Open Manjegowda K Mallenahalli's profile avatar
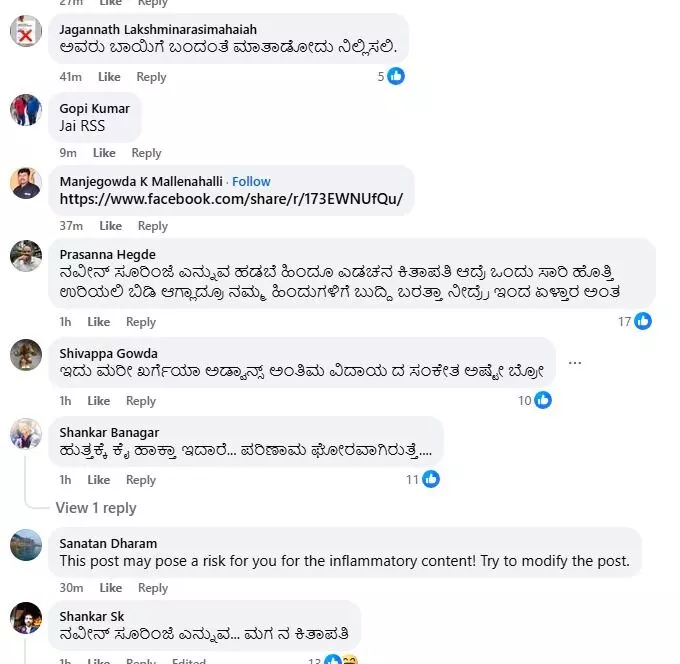This screenshot has height=664, width=680. click(26, 182)
